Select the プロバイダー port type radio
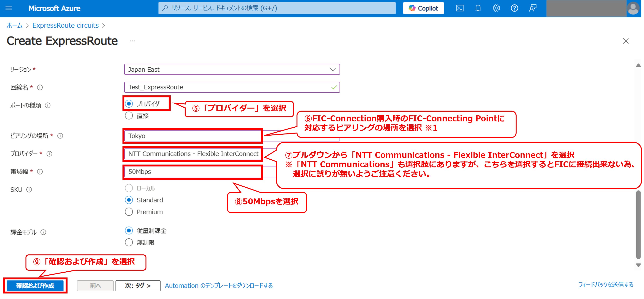 click(129, 104)
